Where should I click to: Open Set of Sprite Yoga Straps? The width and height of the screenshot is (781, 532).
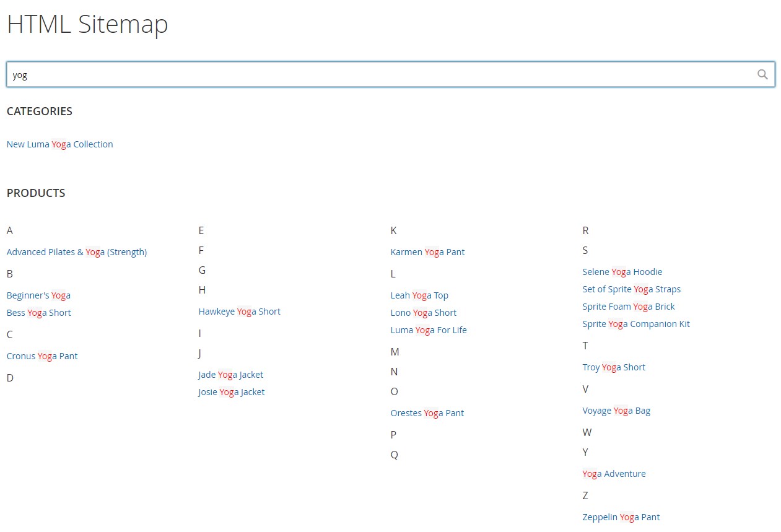point(632,289)
